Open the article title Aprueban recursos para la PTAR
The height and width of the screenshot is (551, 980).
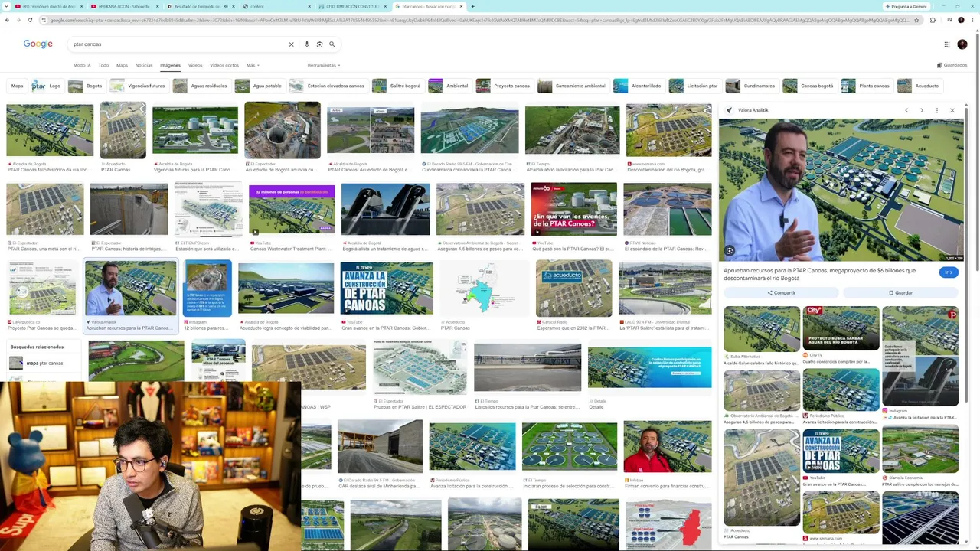pos(819,274)
